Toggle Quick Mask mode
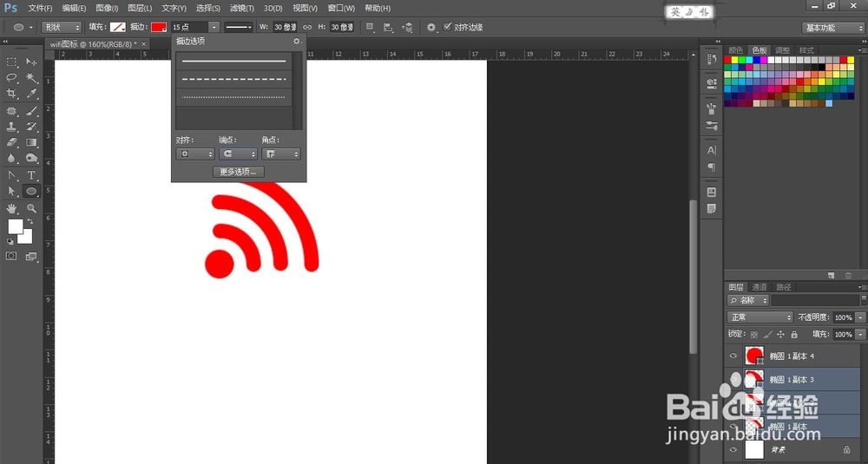The height and width of the screenshot is (464, 868). pyautogui.click(x=11, y=257)
